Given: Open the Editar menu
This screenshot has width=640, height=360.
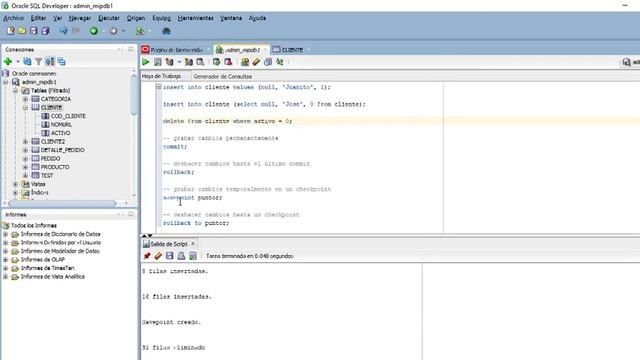Looking at the screenshot, I should click(x=38, y=18).
